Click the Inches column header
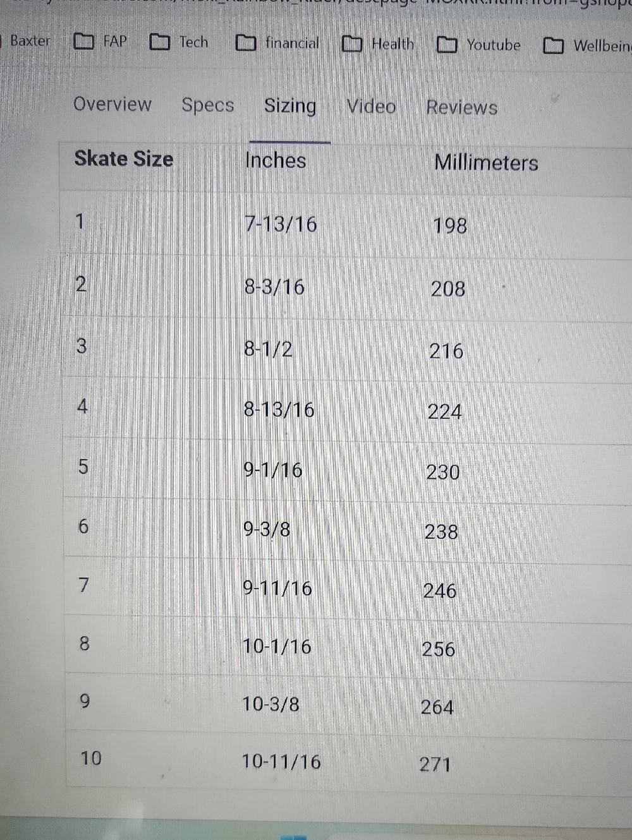632x840 pixels. (276, 160)
